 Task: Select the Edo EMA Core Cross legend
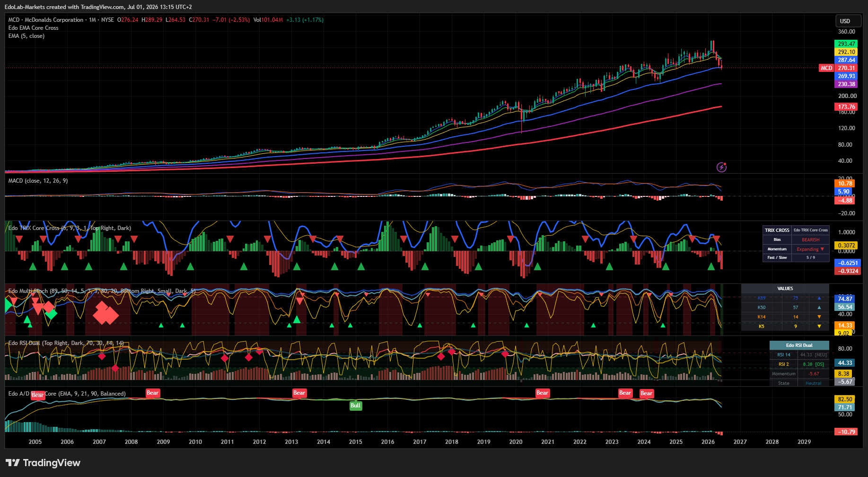(x=34, y=28)
